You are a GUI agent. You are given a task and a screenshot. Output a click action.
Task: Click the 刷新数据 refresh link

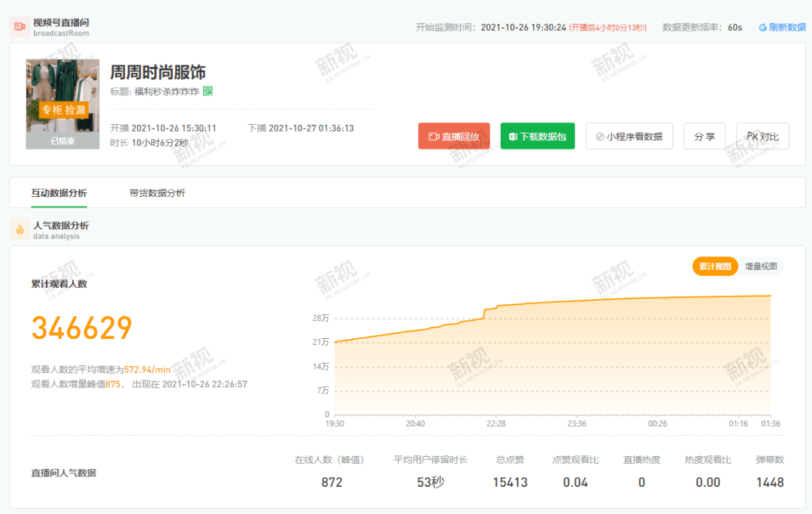pyautogui.click(x=786, y=28)
